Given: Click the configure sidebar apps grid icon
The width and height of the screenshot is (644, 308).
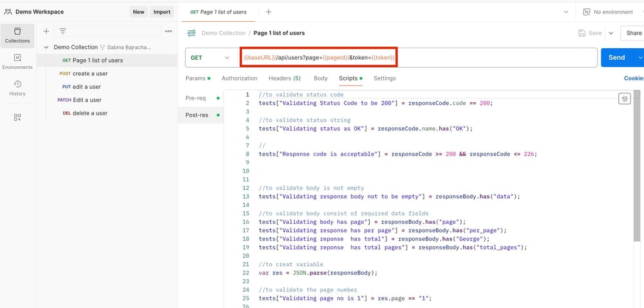Looking at the screenshot, I should (x=17, y=118).
